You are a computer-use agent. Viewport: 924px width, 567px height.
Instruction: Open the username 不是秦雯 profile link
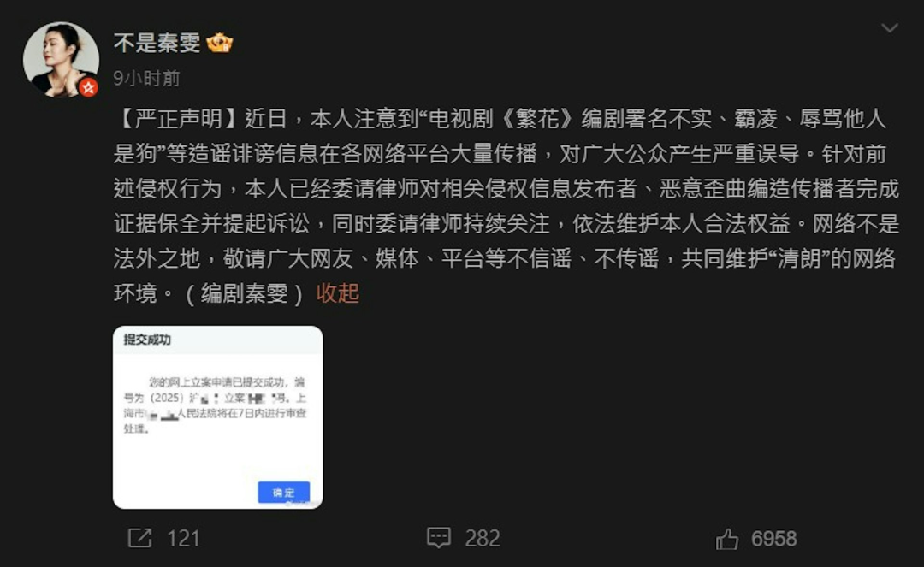pyautogui.click(x=157, y=43)
